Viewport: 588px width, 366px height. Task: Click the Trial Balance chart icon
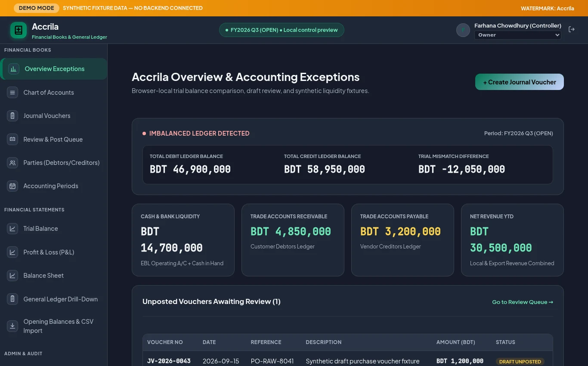[x=12, y=229]
